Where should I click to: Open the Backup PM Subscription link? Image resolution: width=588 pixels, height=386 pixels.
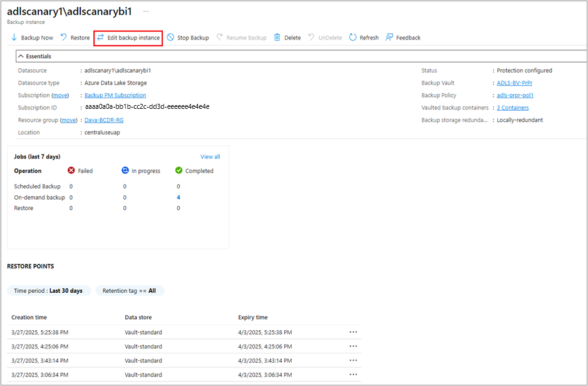(x=115, y=95)
